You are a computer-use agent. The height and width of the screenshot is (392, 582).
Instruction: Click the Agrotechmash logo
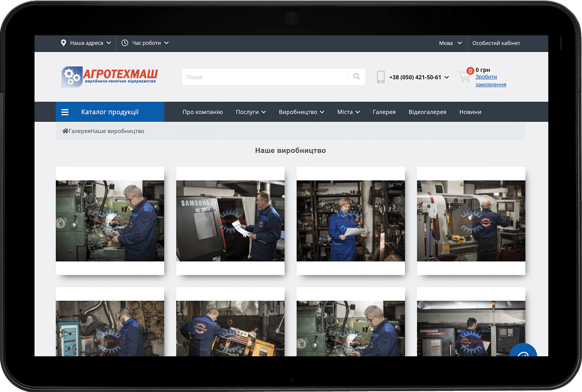tap(110, 77)
